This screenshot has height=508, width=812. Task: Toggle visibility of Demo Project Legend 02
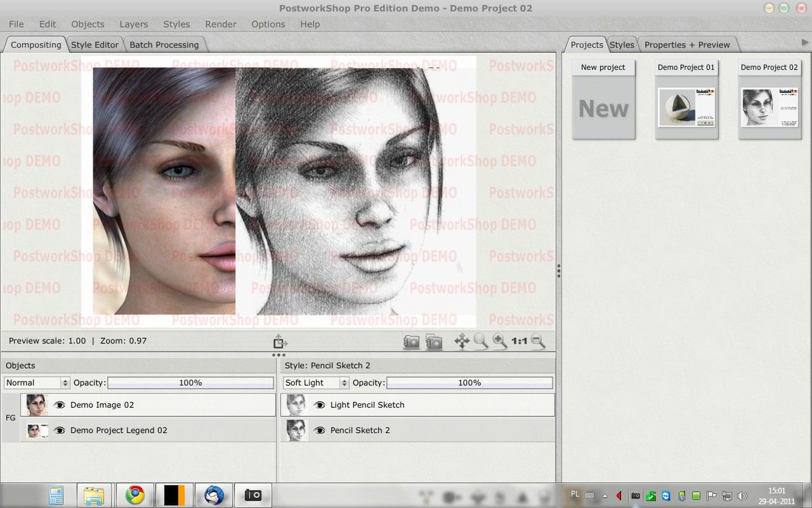pos(60,430)
